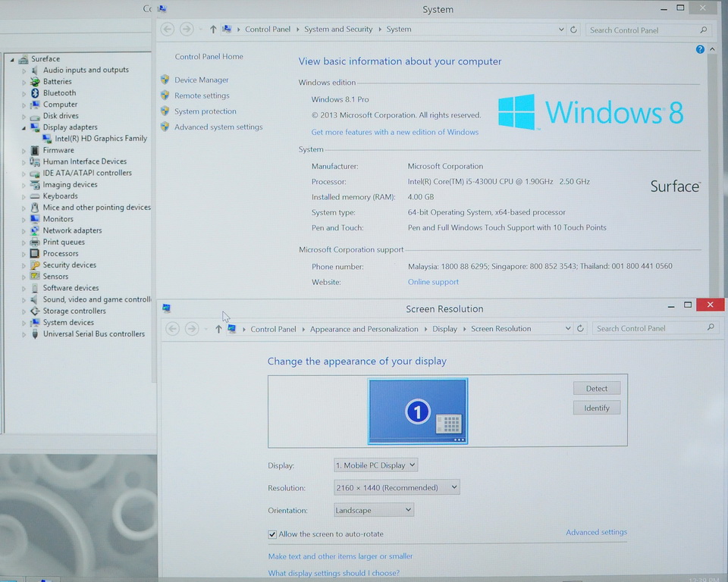Click the Detect button
The image size is (728, 582).
(597, 389)
